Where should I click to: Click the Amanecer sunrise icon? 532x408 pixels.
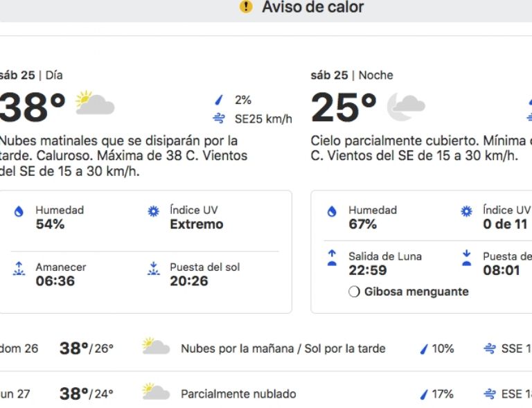click(x=19, y=269)
